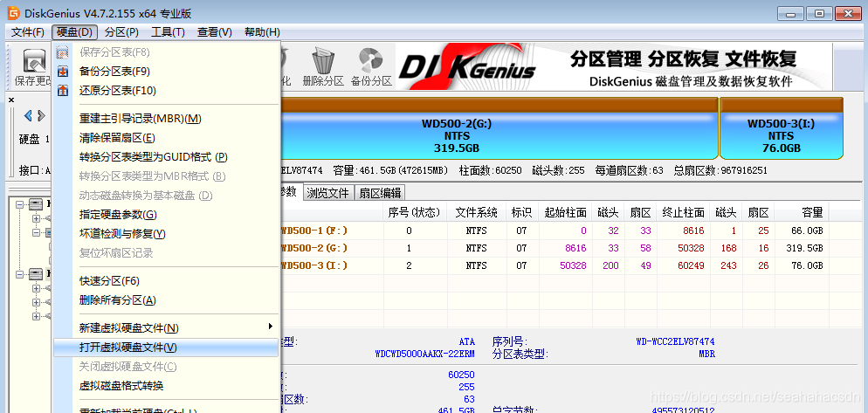This screenshot has width=868, height=413.
Task: Select the WD500-2(G:) table row
Action: click(x=554, y=248)
